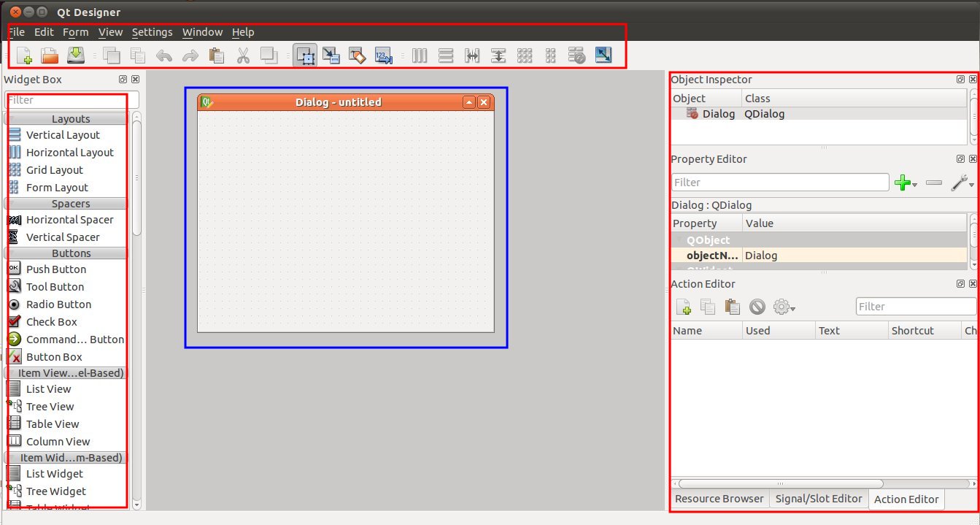Screen dimensions: 980x525
Task: Click the Action Editor horizontal scrollbar
Action: 780,483
